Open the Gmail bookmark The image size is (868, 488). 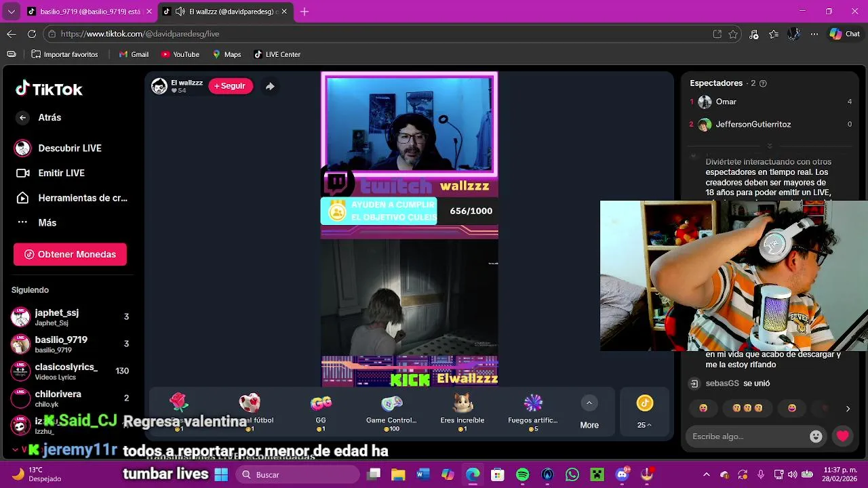pyautogui.click(x=134, y=54)
